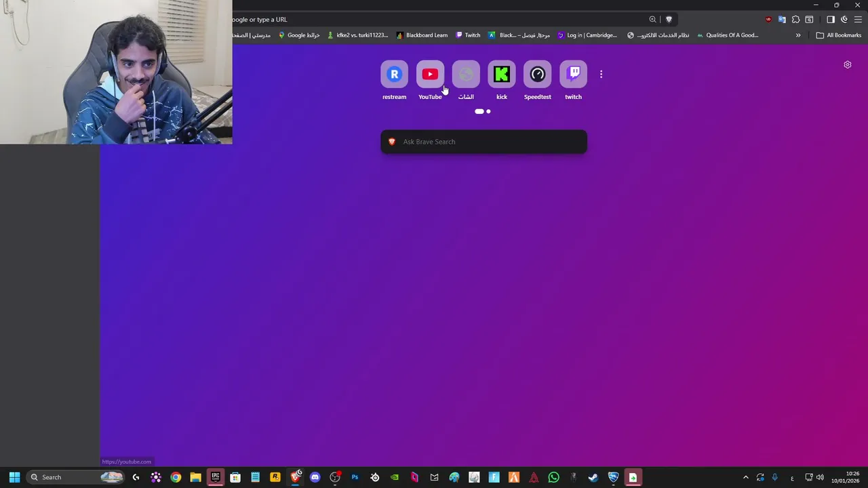Open Photoshop from taskbar

click(x=355, y=477)
